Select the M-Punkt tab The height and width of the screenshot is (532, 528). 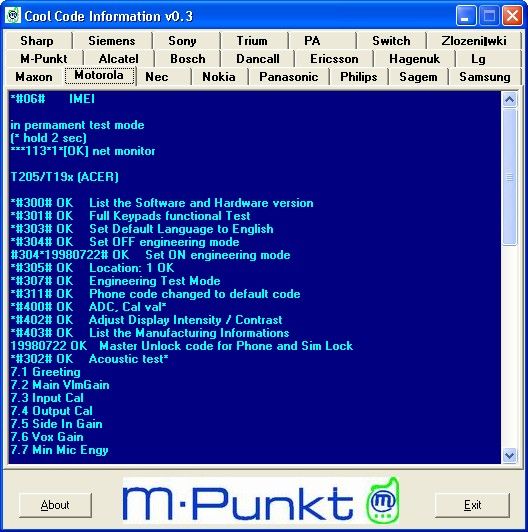tap(44, 59)
